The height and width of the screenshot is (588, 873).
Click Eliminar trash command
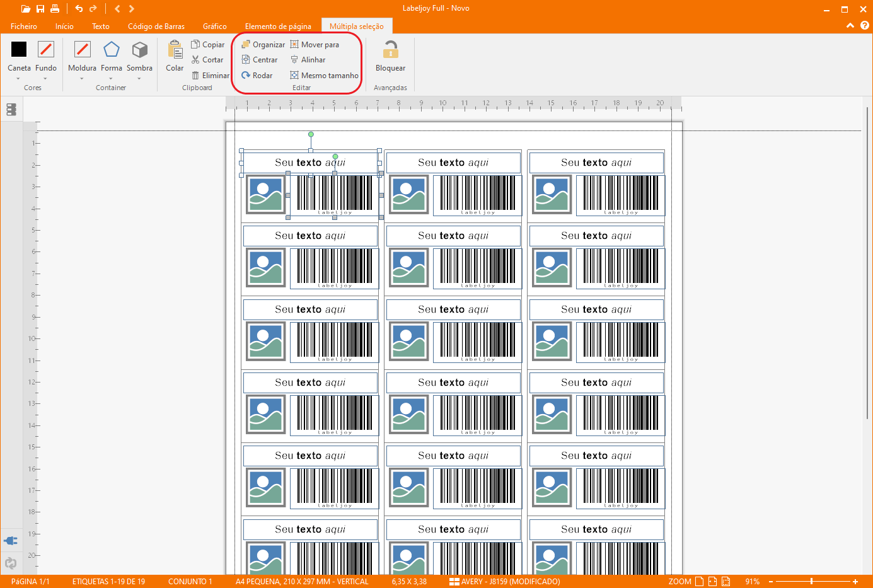[211, 76]
